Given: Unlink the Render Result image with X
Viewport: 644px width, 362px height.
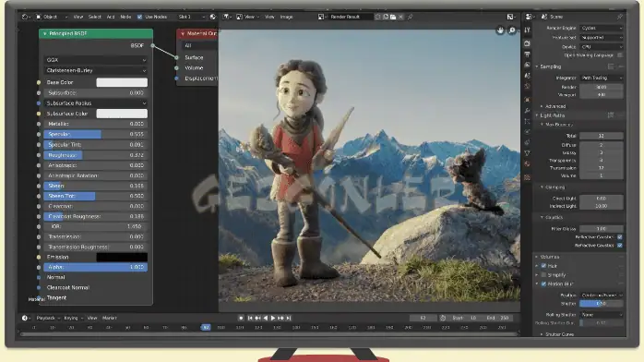Looking at the screenshot, I should [400, 17].
